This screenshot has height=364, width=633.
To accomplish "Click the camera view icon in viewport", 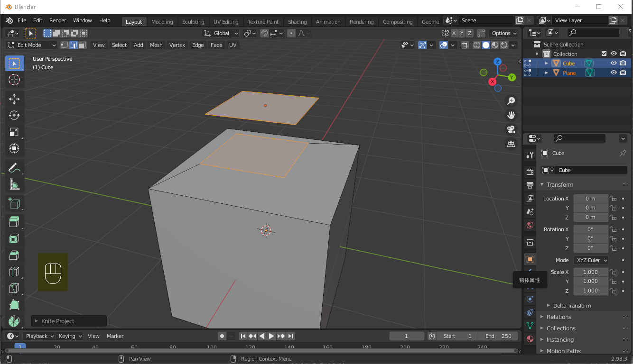I will click(511, 129).
